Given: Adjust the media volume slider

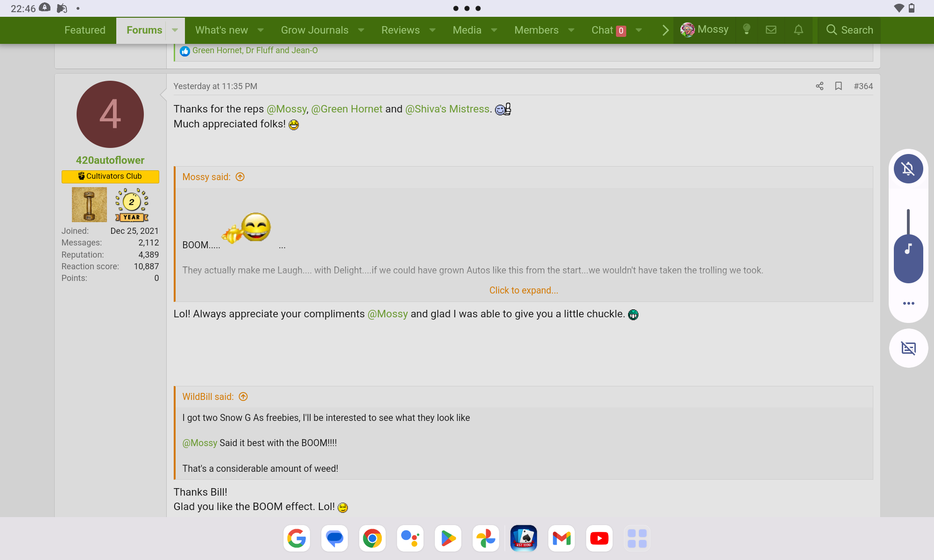Looking at the screenshot, I should (908, 224).
